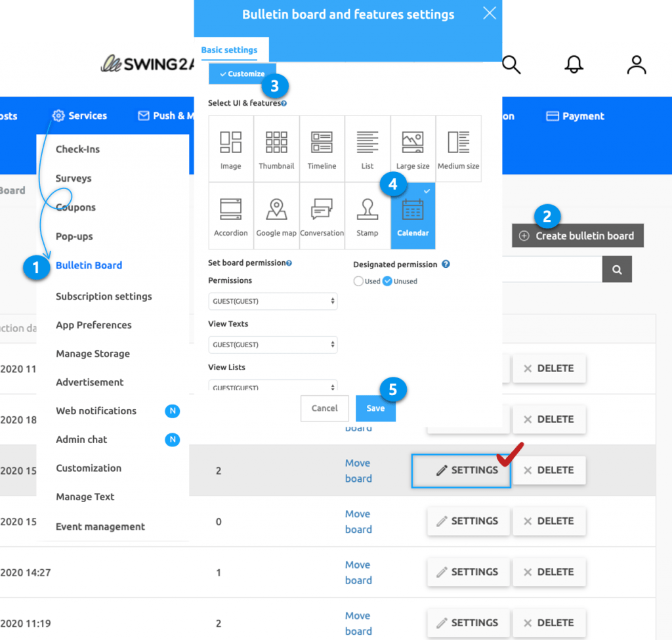
Task: Select the Used radio button
Action: tap(359, 280)
